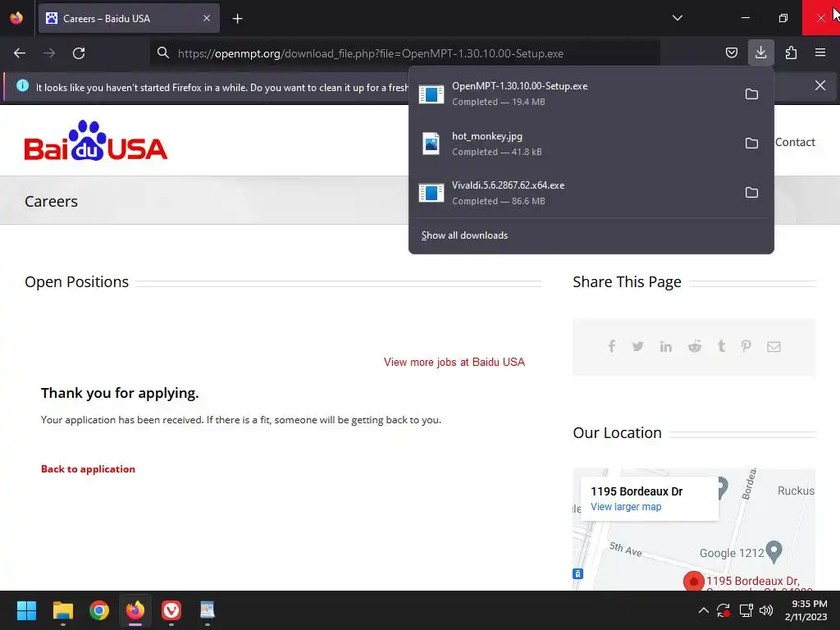Open the Extensions puzzle icon
This screenshot has height=630, width=840.
[x=791, y=52]
